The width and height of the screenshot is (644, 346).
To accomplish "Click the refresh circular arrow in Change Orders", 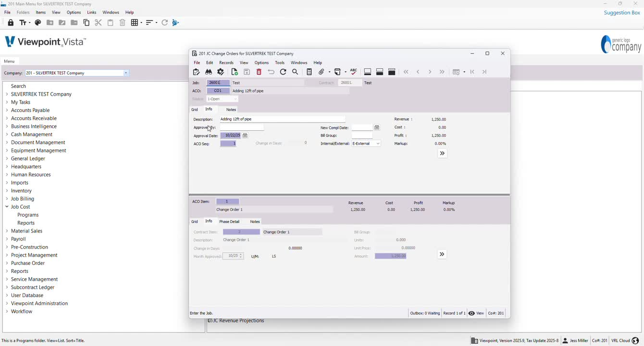I will 283,72.
